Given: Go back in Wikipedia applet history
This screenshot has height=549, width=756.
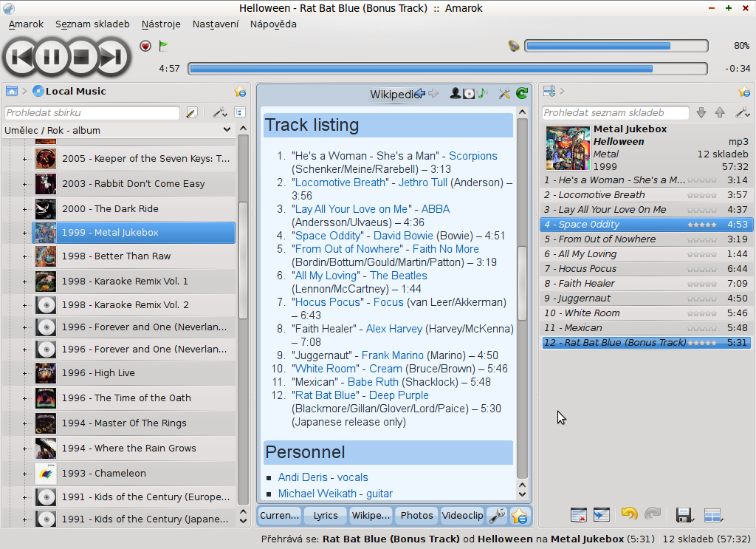Looking at the screenshot, I should (420, 94).
